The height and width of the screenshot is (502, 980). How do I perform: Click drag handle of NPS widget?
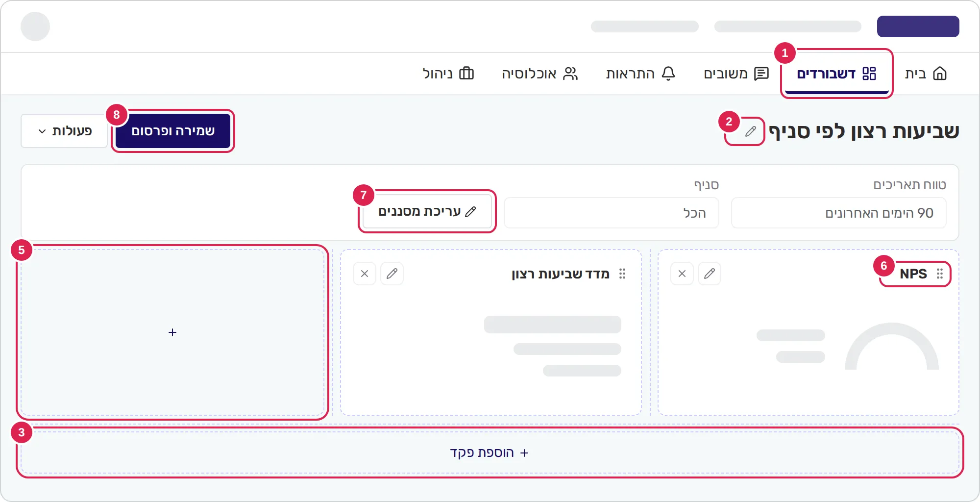pyautogui.click(x=940, y=274)
